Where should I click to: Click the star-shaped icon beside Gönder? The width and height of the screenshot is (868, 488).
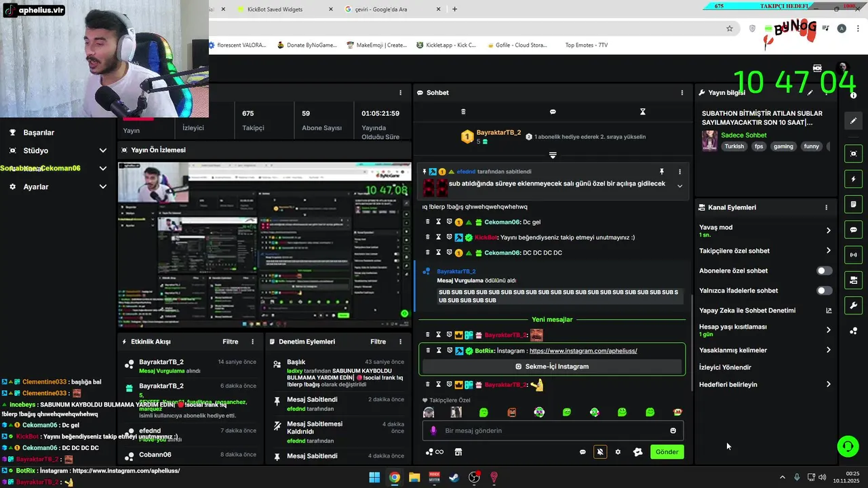pyautogui.click(x=637, y=452)
